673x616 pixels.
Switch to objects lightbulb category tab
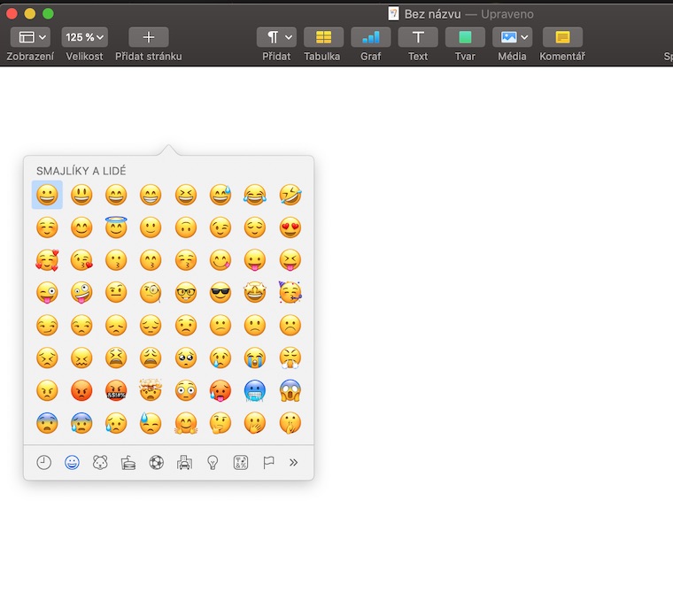tap(213, 462)
